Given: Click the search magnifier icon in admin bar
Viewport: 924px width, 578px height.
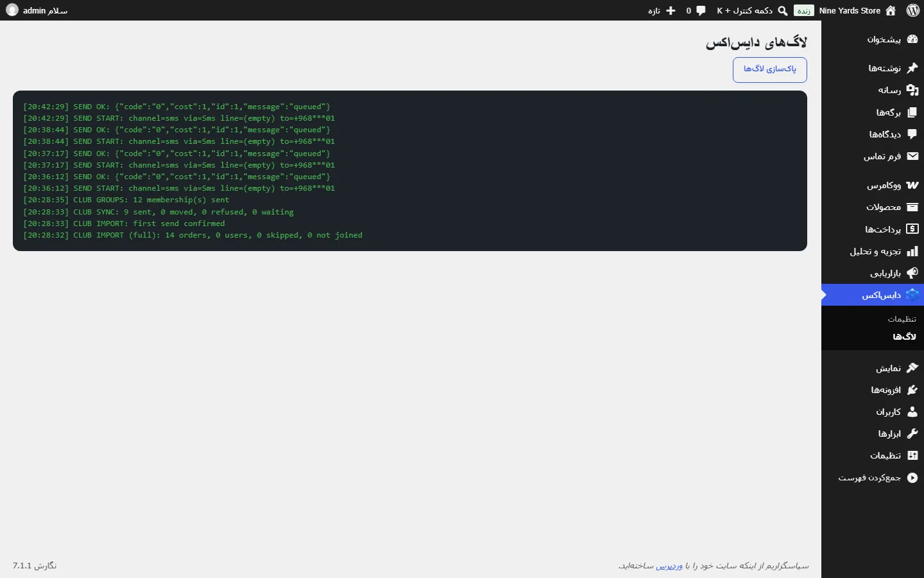Looking at the screenshot, I should [783, 10].
